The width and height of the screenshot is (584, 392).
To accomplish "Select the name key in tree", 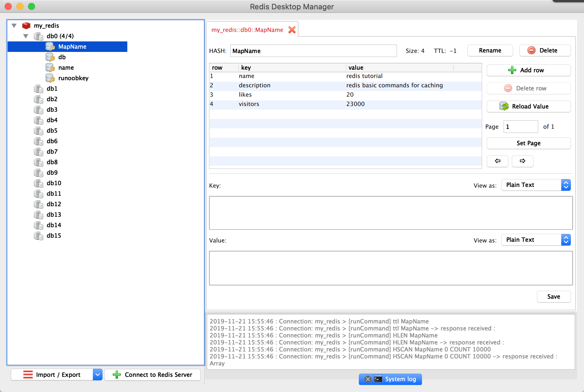I will click(66, 68).
